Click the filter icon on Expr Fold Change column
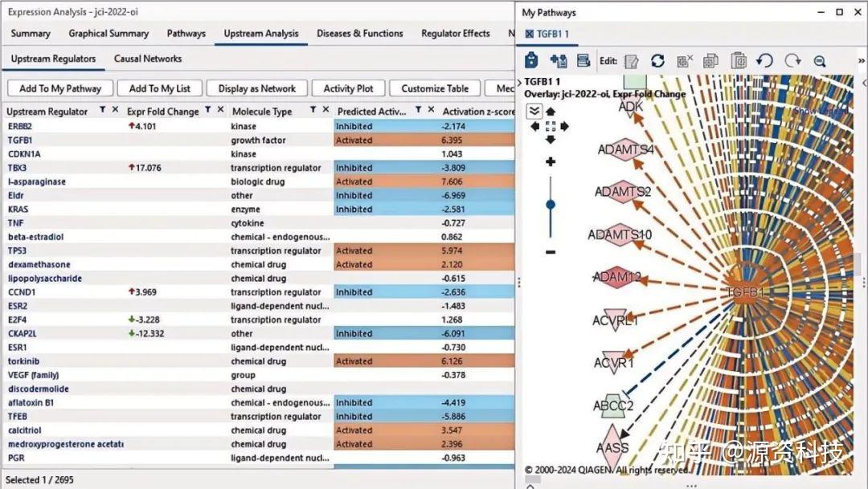The width and height of the screenshot is (868, 489). pos(207,110)
